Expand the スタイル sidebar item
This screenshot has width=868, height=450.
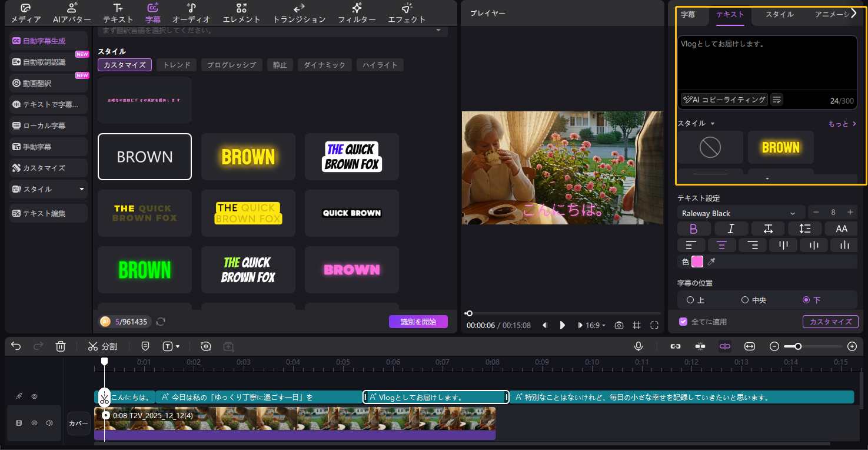[x=49, y=190]
